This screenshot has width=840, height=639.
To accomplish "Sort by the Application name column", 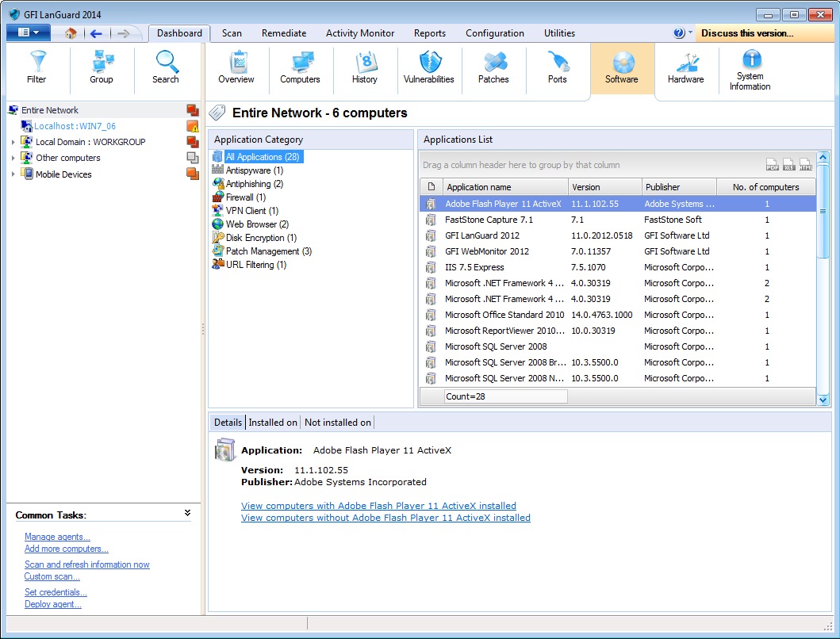I will point(505,187).
